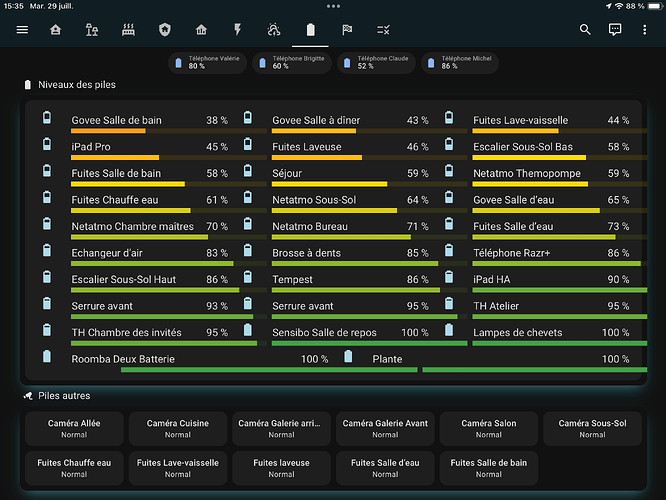Select TH Atelier row
Viewport: 666px width, 500px height.
click(x=545, y=306)
